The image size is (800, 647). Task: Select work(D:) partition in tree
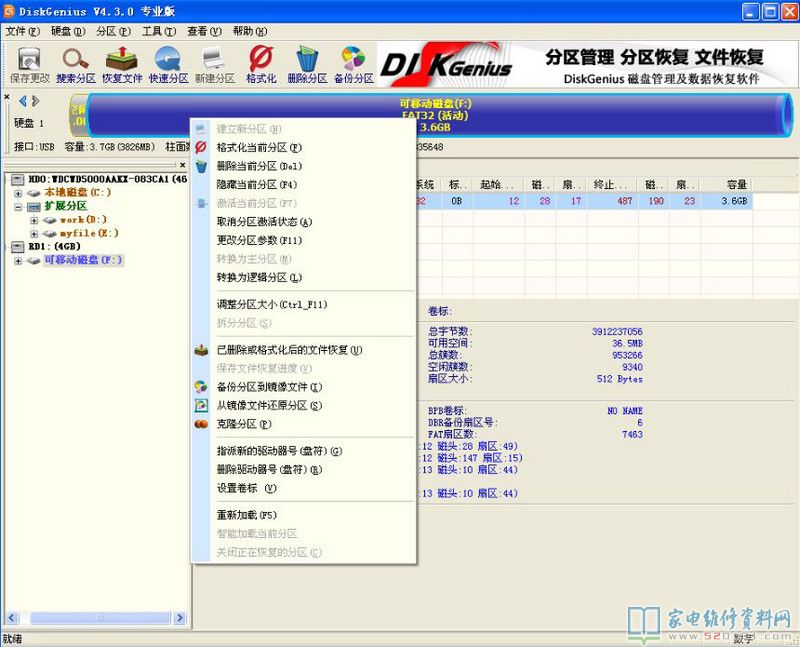[x=83, y=220]
